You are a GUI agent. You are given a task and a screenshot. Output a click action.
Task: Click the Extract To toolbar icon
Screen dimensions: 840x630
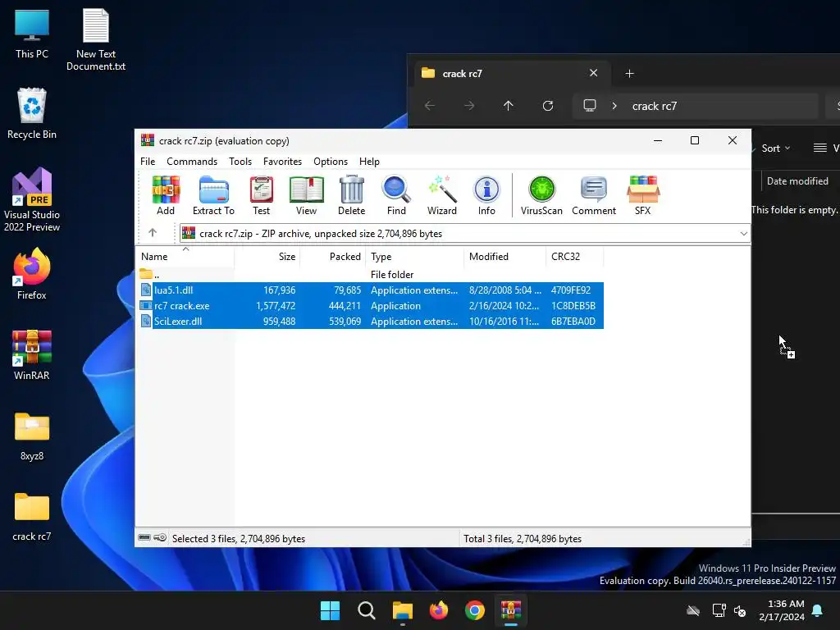[x=213, y=195]
